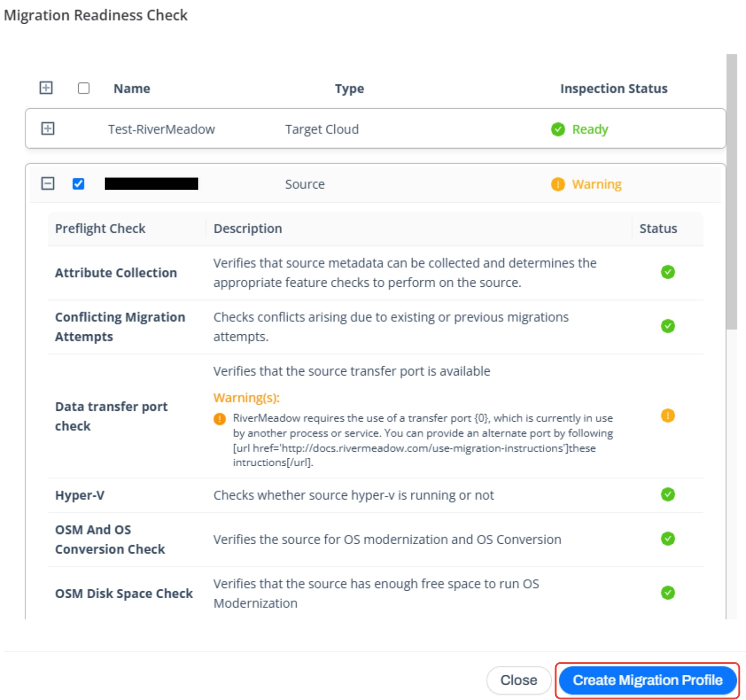
Task: Click the vertical scrollbar thumb
Action: pyautogui.click(x=732, y=192)
